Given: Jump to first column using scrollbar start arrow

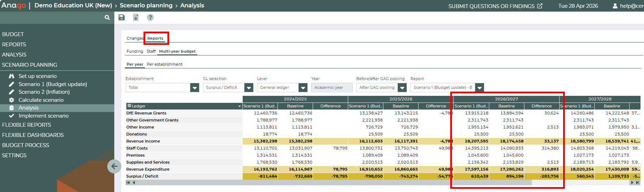Looking at the screenshot, I should coord(128,183).
